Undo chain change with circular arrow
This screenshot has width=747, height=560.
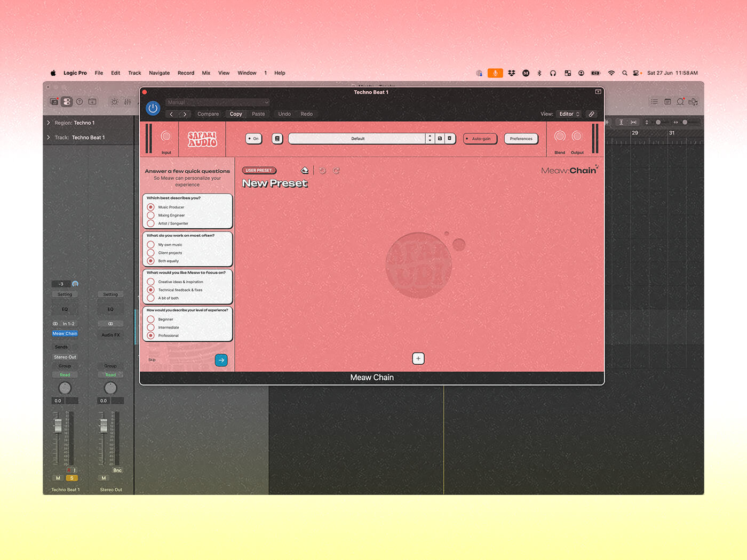coord(322,171)
